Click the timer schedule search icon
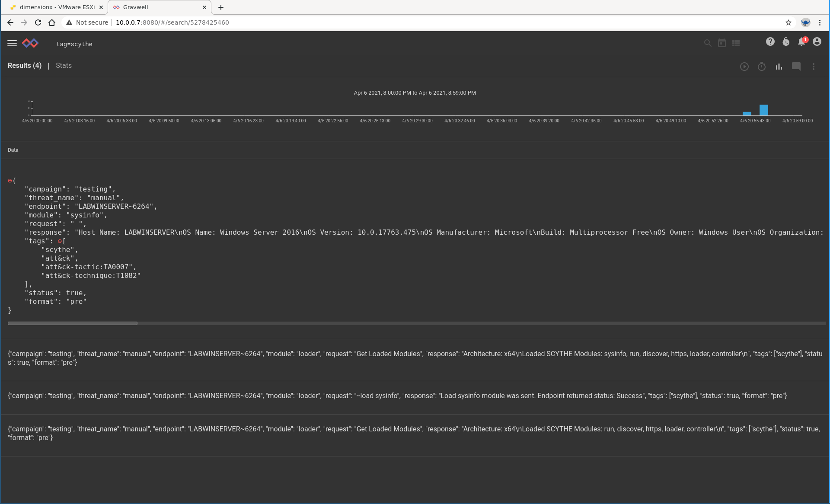The height and width of the screenshot is (504, 830). pos(762,67)
